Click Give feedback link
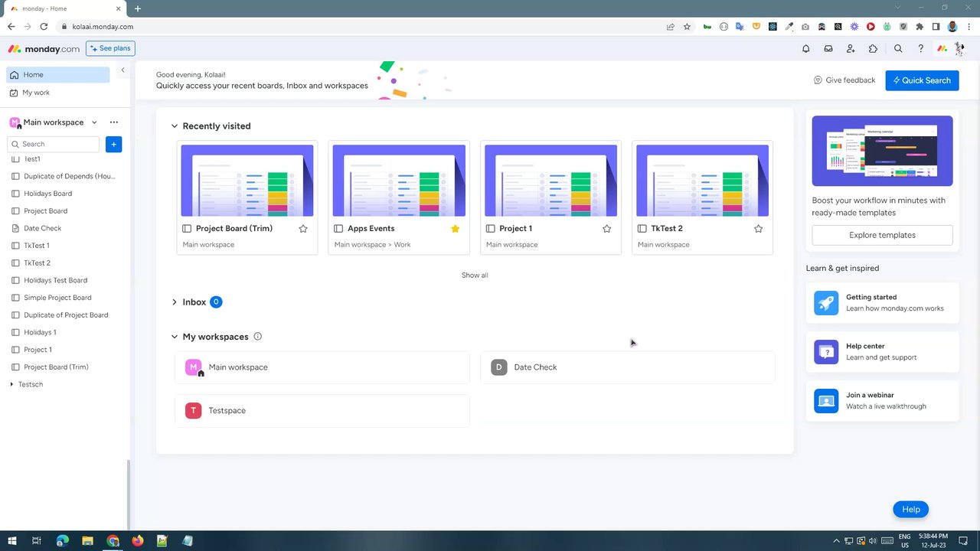Viewport: 980px width, 551px height. (844, 80)
